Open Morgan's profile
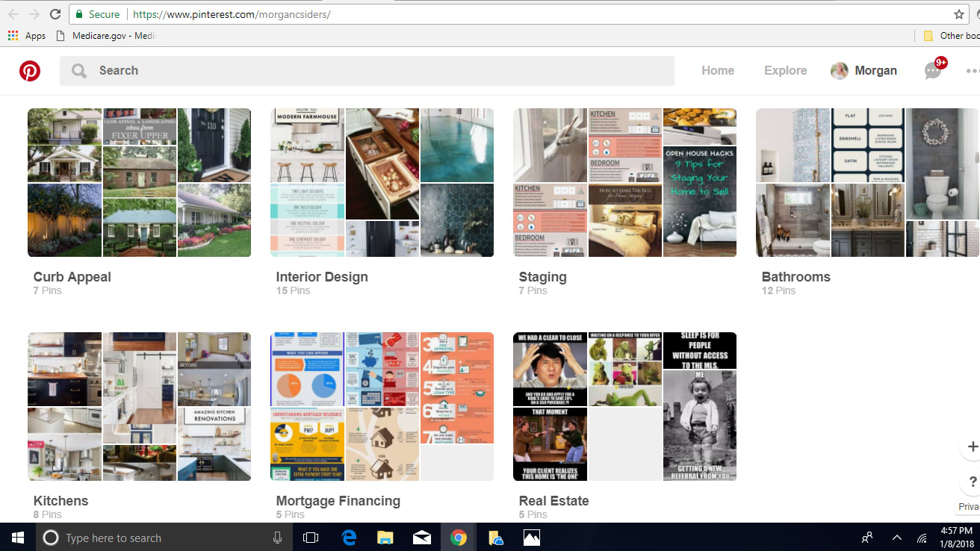Image resolution: width=980 pixels, height=551 pixels. (x=864, y=70)
